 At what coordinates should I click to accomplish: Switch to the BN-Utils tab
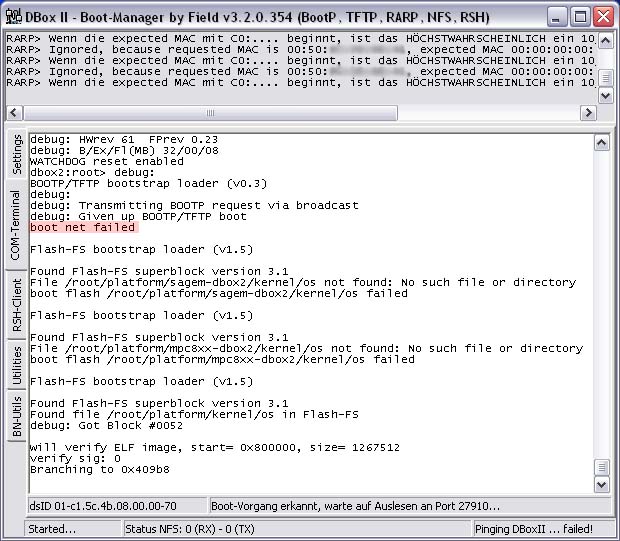pyautogui.click(x=16, y=416)
